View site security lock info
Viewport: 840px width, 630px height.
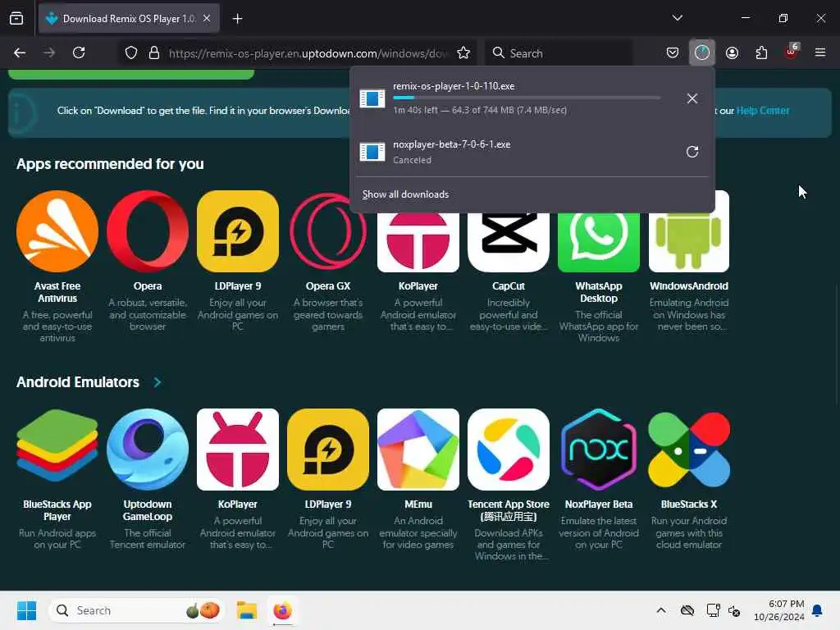[x=154, y=52]
